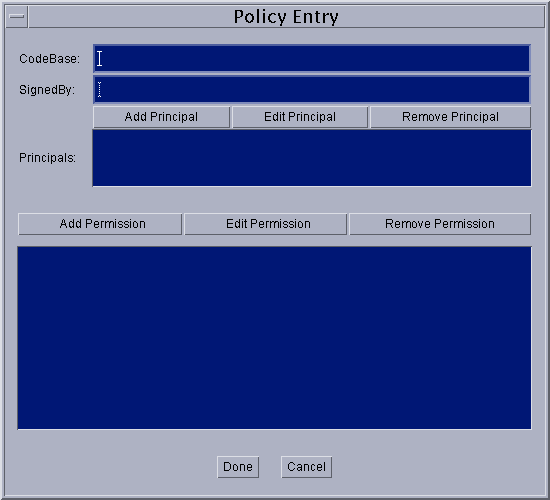Click the Remove Permission button

coord(440,224)
